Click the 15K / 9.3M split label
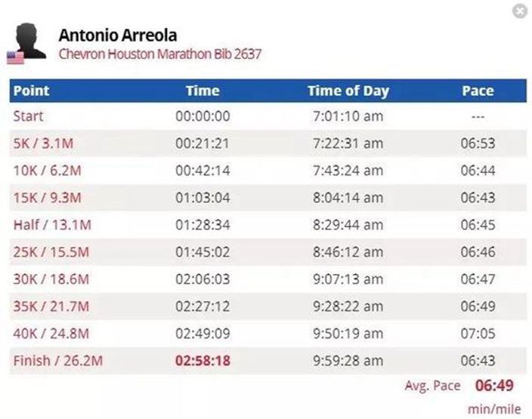Viewport: 532px width, 419px height. pyautogui.click(x=47, y=198)
